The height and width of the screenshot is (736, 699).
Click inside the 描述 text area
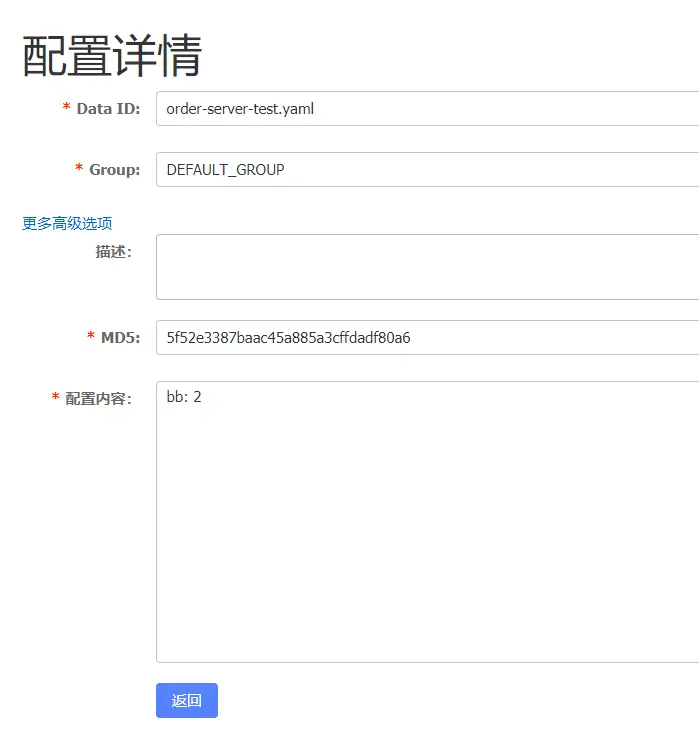[427, 267]
